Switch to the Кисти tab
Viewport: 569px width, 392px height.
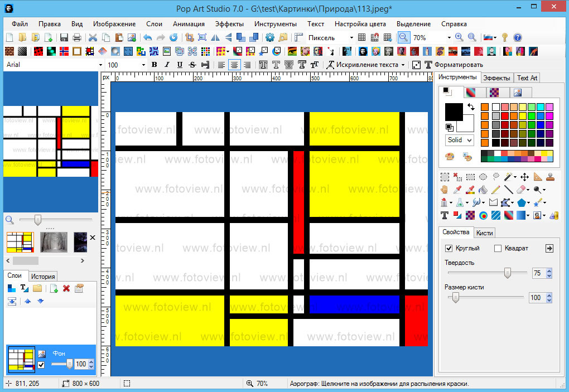click(x=484, y=233)
